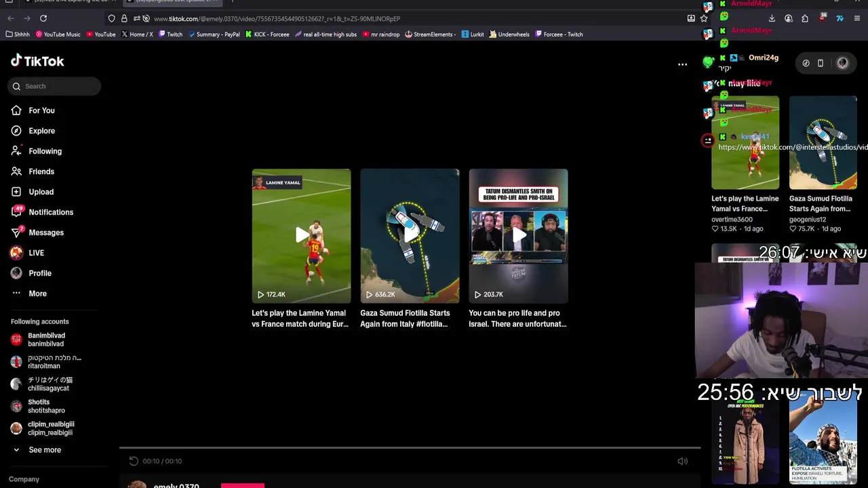868x488 pixels.
Task: Play the Lamine Yamal video thumbnail
Action: [x=301, y=235]
